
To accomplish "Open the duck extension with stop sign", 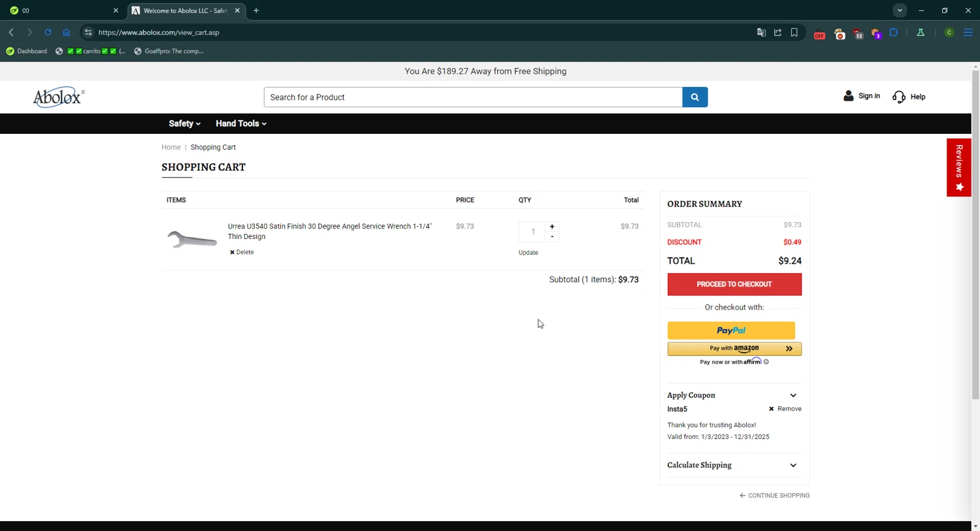I will 840,33.
